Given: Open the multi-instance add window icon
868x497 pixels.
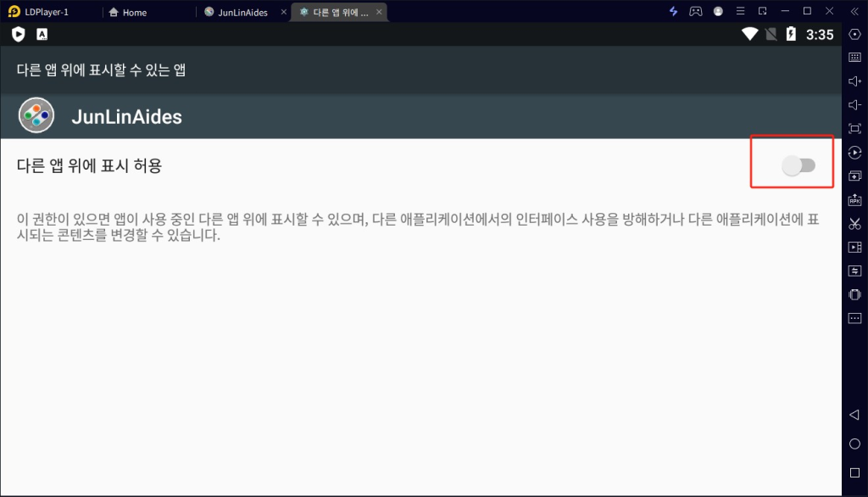Looking at the screenshot, I should click(x=854, y=176).
